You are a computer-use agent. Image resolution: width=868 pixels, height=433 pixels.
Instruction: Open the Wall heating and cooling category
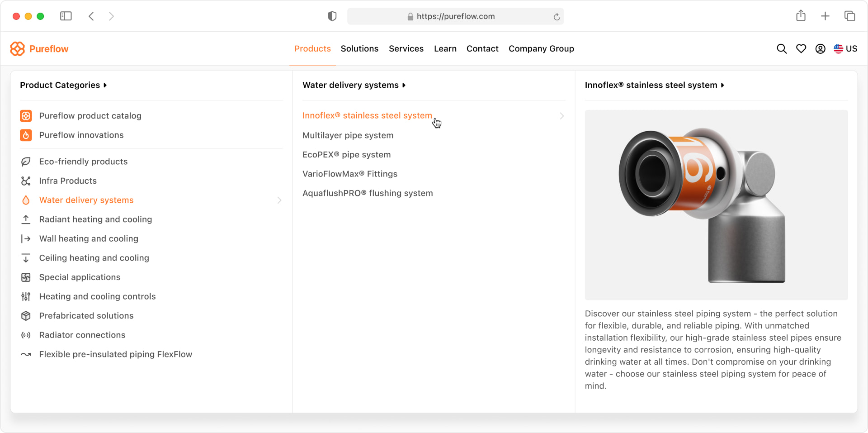click(x=89, y=239)
